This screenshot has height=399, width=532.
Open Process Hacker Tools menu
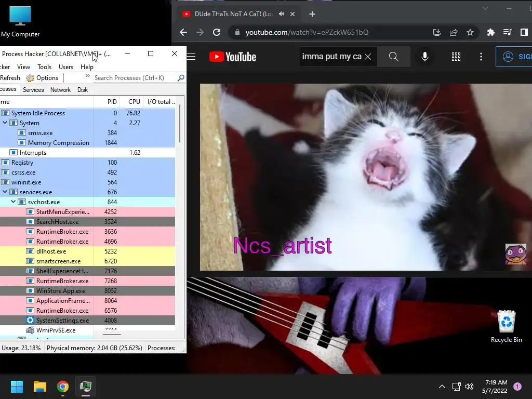pos(45,67)
